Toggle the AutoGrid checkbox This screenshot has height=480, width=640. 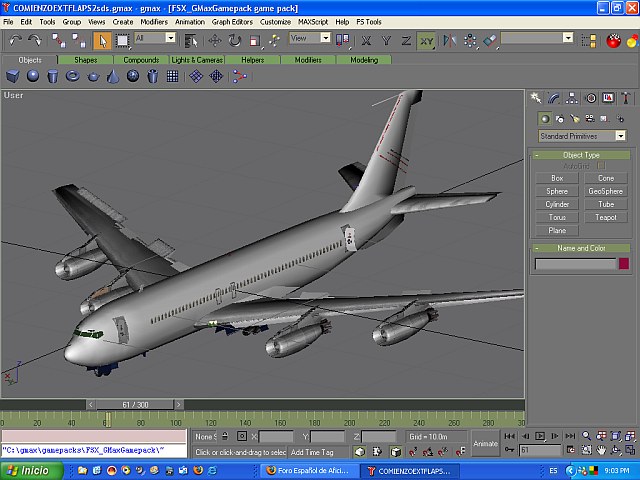(601, 166)
